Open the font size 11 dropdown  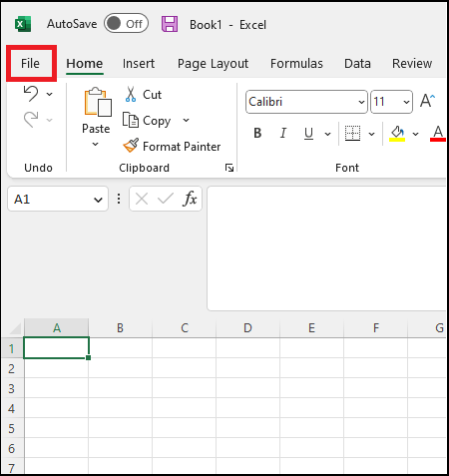click(406, 102)
